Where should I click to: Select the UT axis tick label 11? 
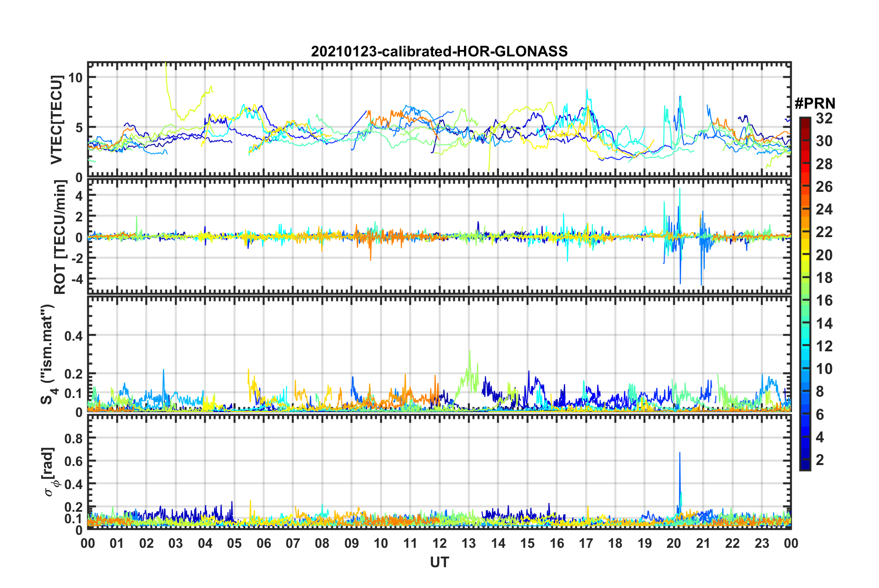point(410,543)
